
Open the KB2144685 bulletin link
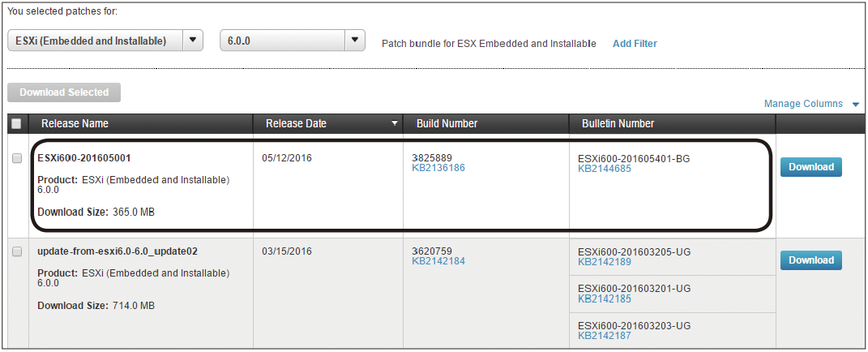click(x=604, y=170)
